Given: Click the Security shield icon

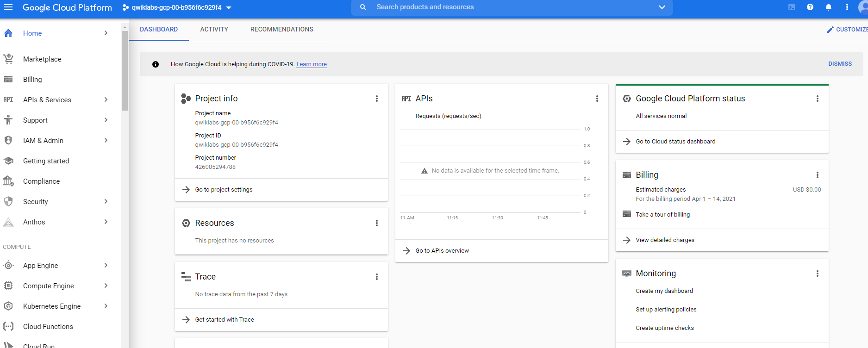Looking at the screenshot, I should (x=8, y=201).
